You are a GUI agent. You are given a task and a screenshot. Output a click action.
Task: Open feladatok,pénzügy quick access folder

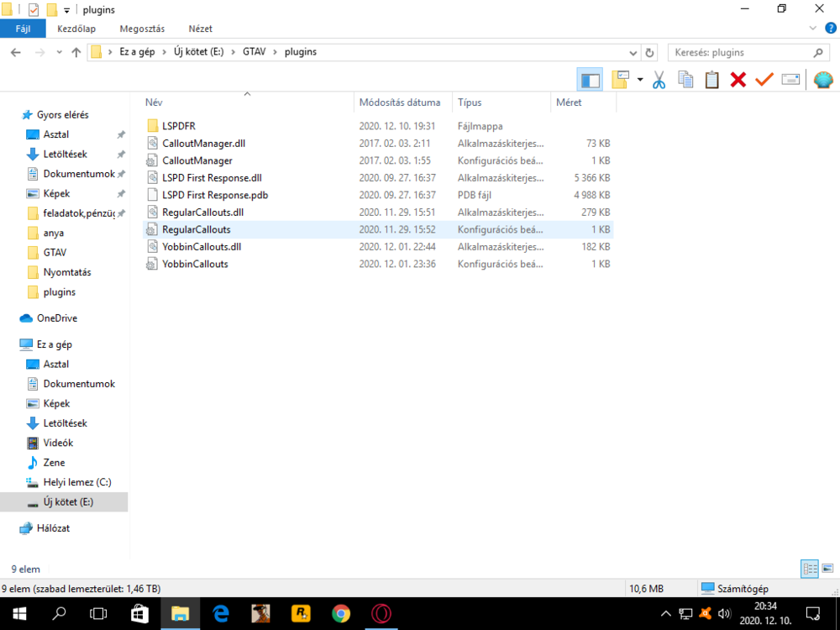click(x=79, y=213)
